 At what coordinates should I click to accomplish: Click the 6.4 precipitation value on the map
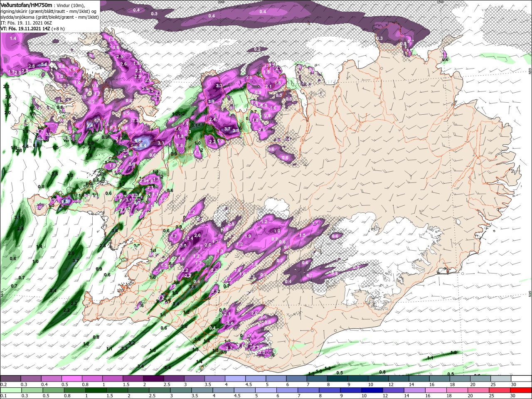click(x=143, y=145)
